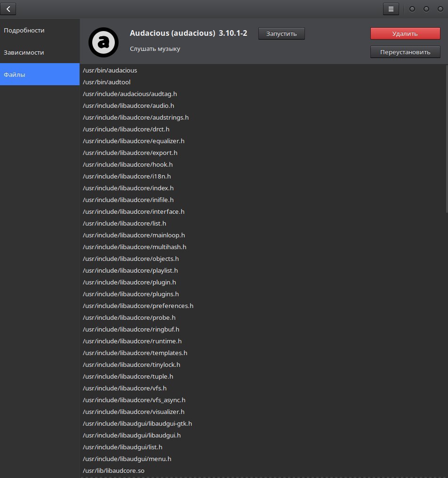Click the inifile.h file row
Image resolution: width=448 pixels, height=478 pixels.
tap(128, 200)
